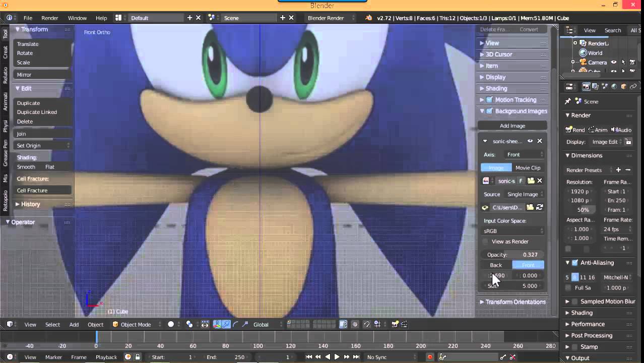Toggle the Background Images checkbox
This screenshot has height=363, width=644.
(489, 111)
